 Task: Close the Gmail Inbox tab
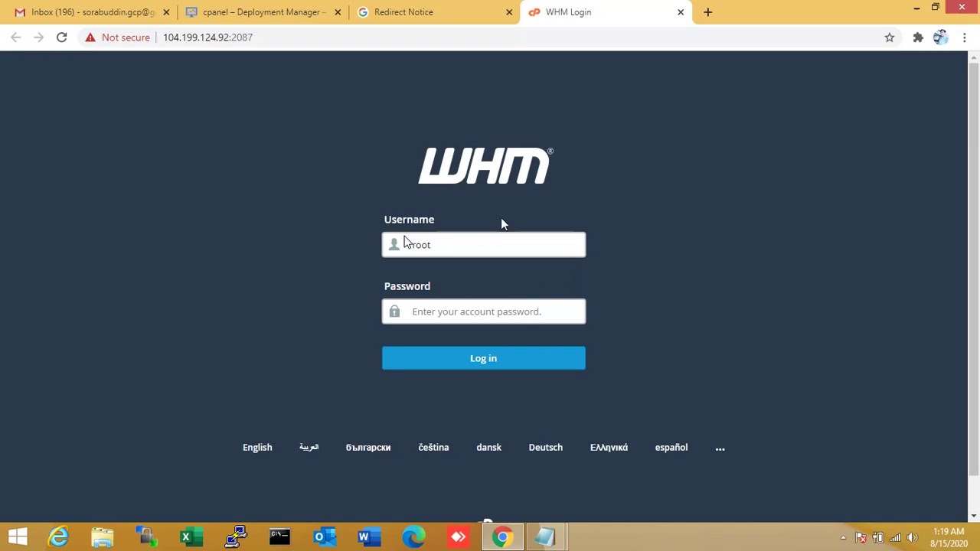pos(166,12)
